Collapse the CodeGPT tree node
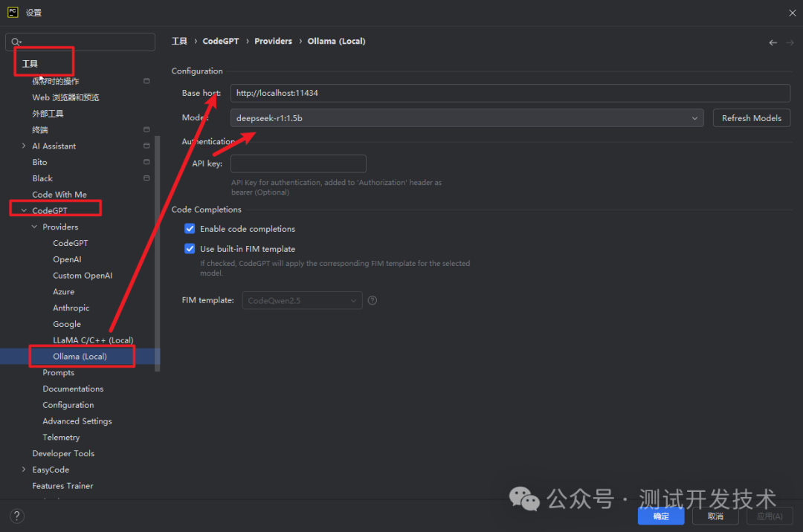The image size is (803, 532). coord(24,210)
